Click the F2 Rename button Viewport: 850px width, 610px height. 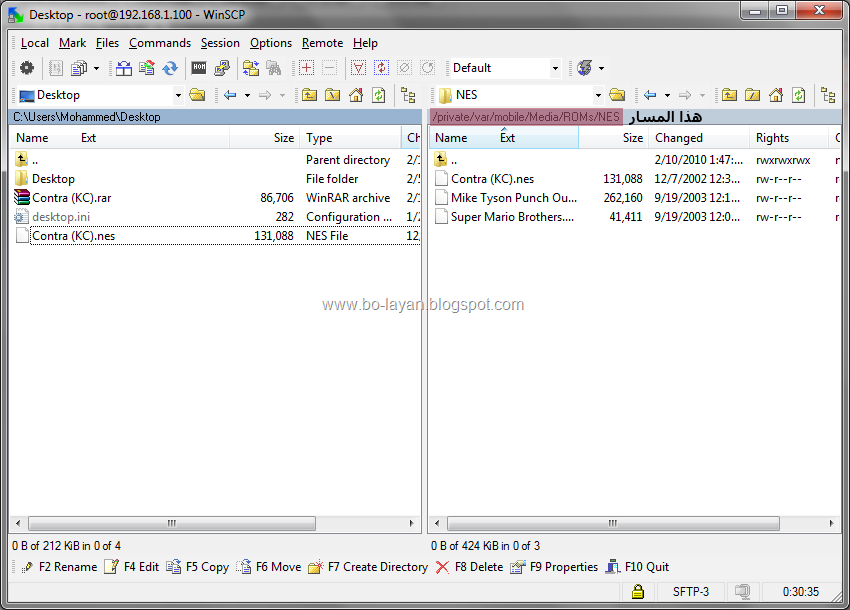coord(59,567)
